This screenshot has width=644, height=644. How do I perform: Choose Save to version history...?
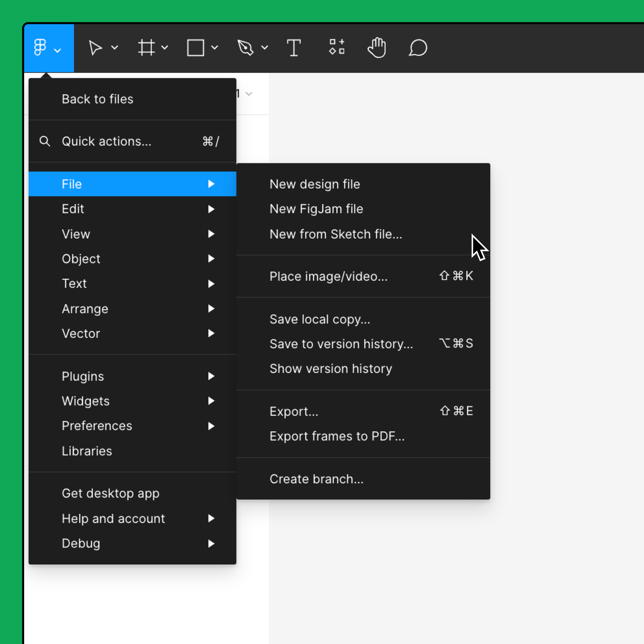coord(363,344)
